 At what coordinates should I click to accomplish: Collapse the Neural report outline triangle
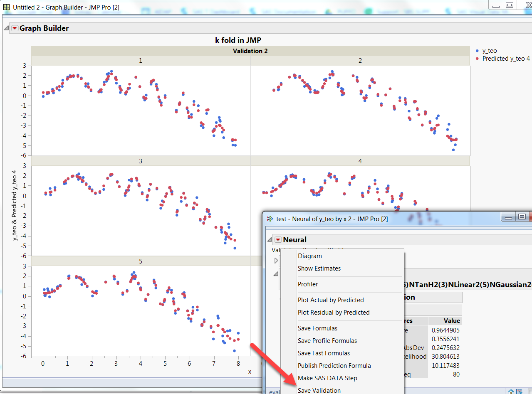pyautogui.click(x=270, y=239)
